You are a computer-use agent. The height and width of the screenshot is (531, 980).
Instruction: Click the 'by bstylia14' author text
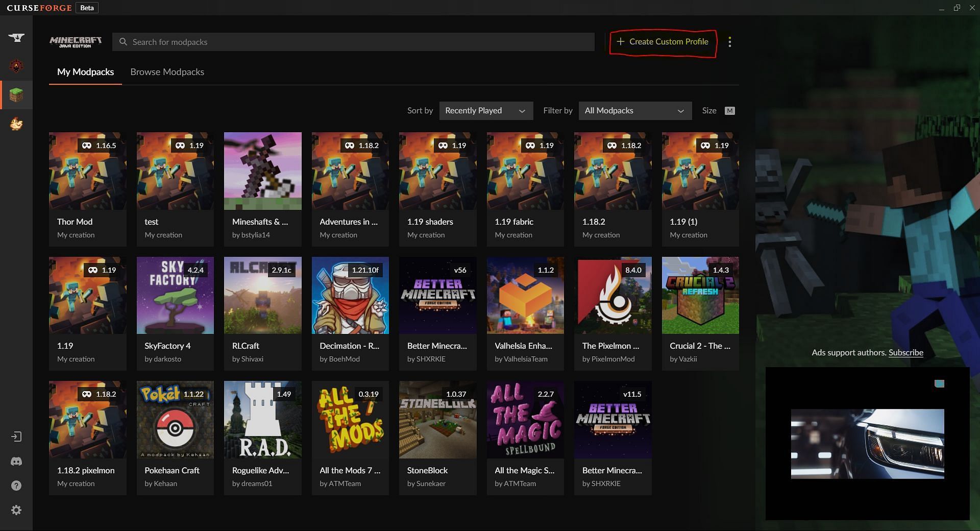(x=251, y=235)
